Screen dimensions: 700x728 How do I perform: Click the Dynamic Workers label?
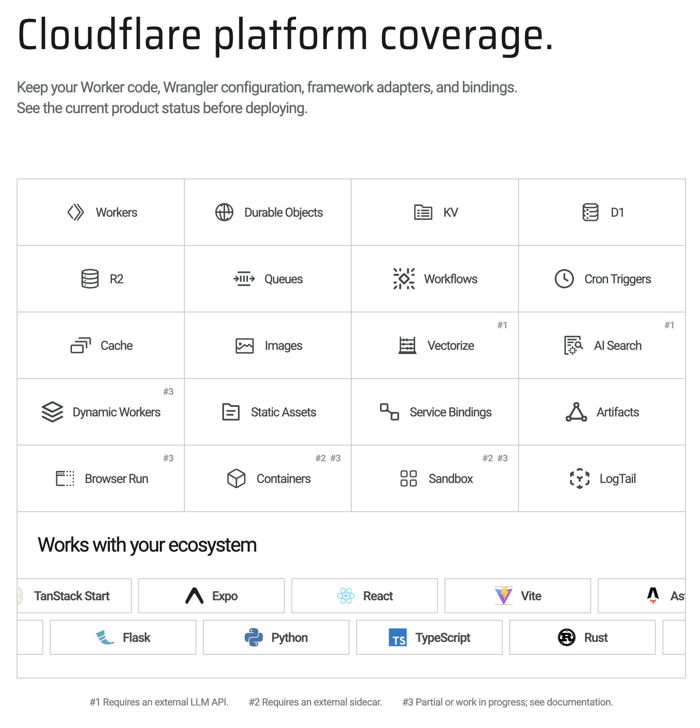pyautogui.click(x=117, y=412)
